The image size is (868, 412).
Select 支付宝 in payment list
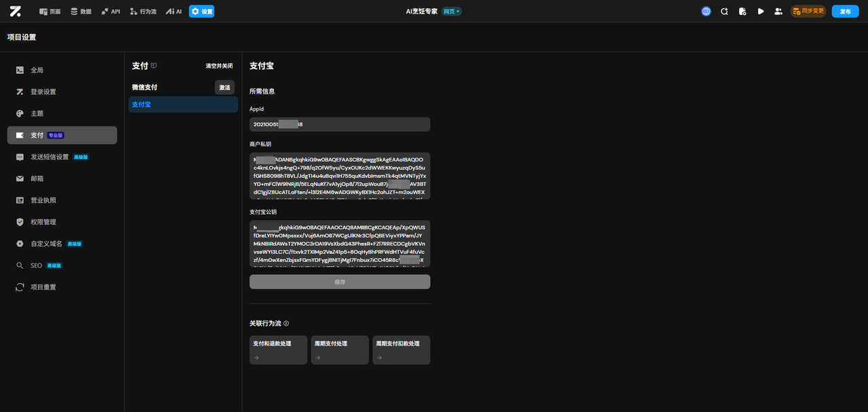tap(183, 105)
